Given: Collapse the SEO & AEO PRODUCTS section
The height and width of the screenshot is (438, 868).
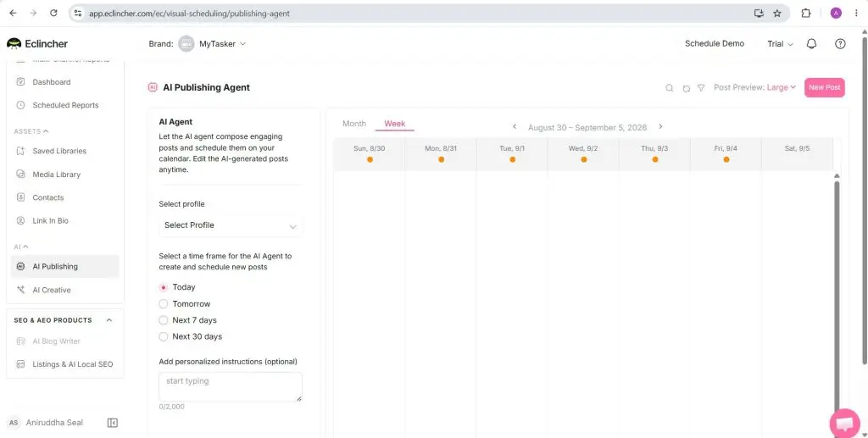Looking at the screenshot, I should 109,320.
